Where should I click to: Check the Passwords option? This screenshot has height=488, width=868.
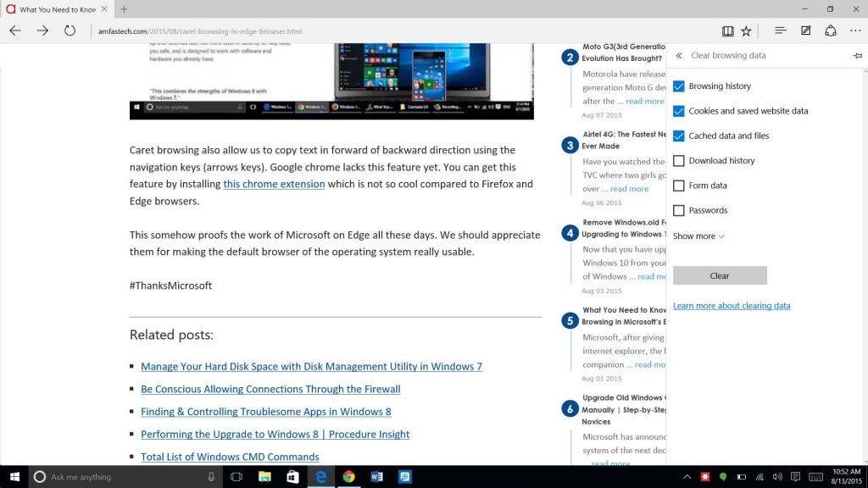tap(679, 210)
